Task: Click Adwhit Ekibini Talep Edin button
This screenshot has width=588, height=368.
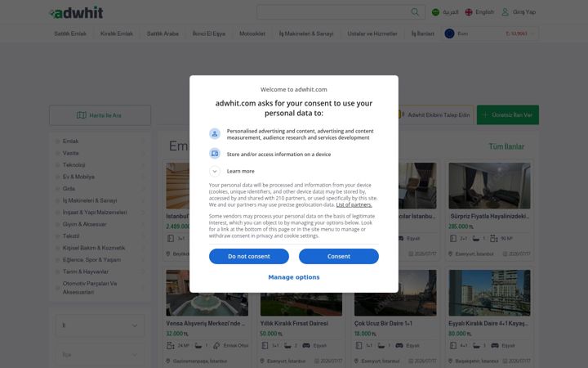Action: [435, 115]
